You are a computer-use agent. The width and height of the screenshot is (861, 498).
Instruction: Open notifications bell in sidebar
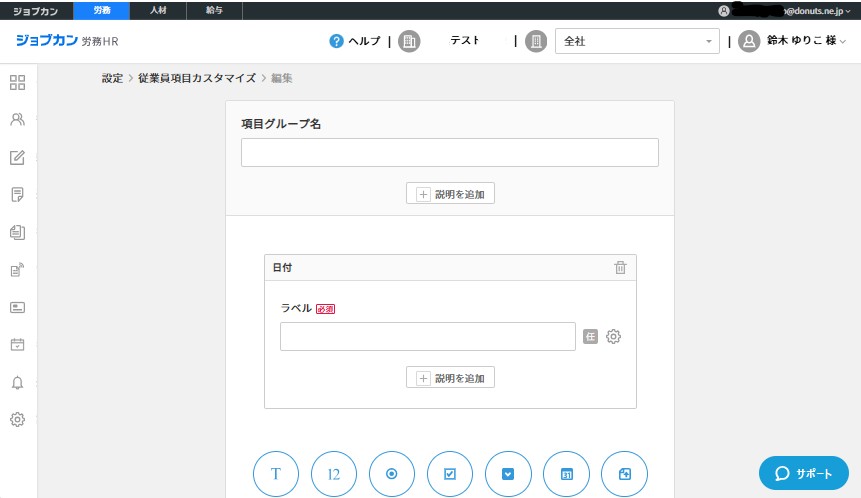17,383
